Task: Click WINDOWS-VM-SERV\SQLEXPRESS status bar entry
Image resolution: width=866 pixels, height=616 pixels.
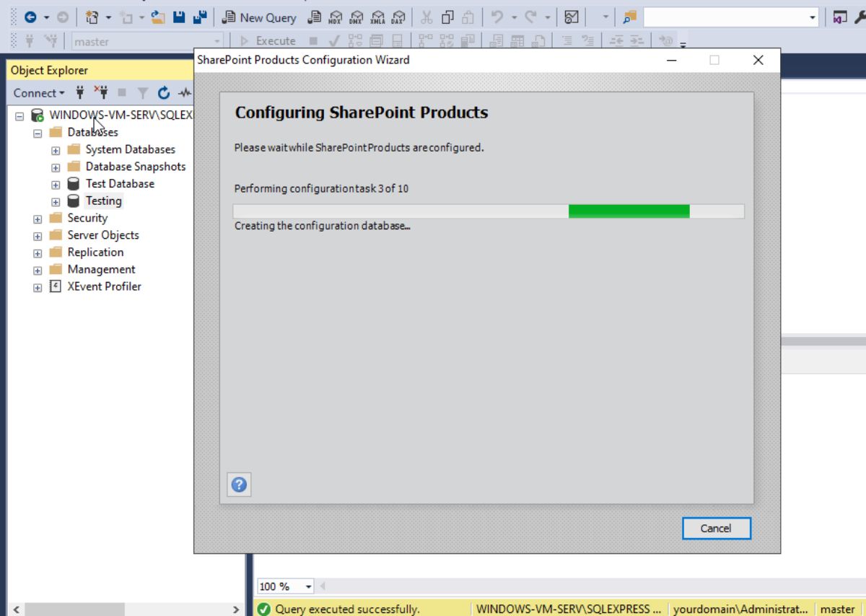Action: coord(569,609)
